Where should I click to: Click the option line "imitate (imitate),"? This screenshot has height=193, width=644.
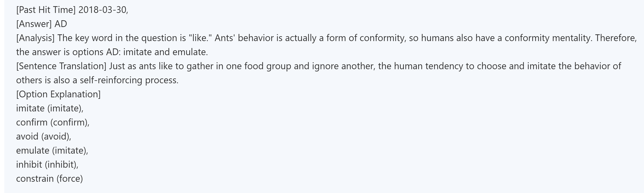pos(50,108)
